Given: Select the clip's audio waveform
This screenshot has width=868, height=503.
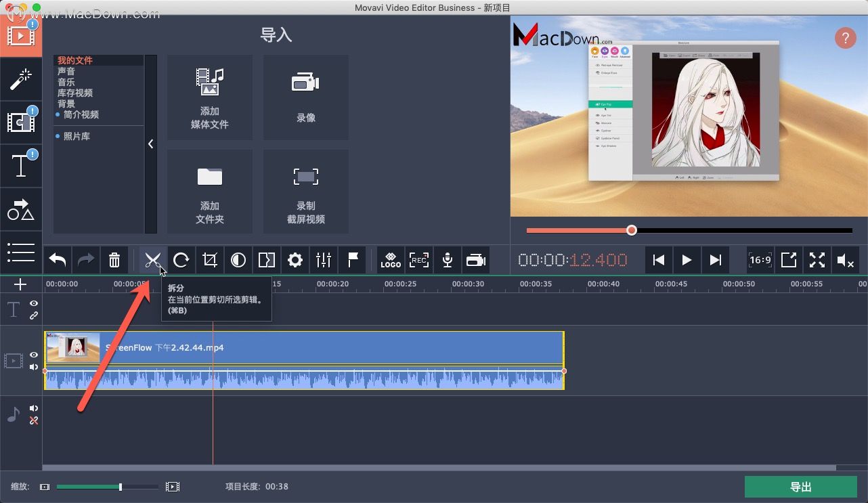Looking at the screenshot, I should point(304,378).
